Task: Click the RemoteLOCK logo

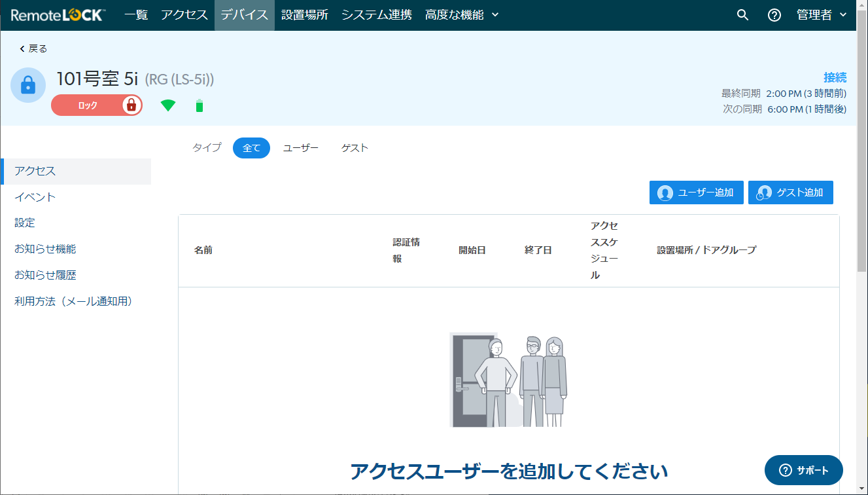Action: pyautogui.click(x=58, y=14)
